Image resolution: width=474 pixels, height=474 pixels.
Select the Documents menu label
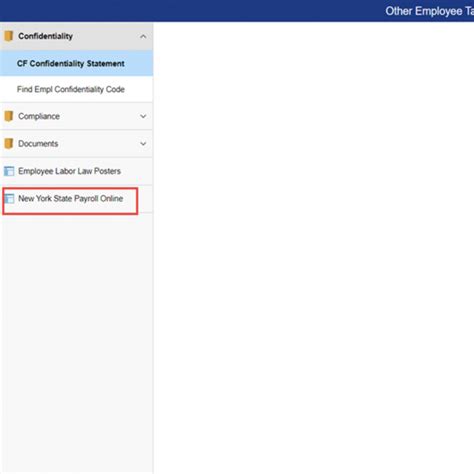tap(38, 144)
